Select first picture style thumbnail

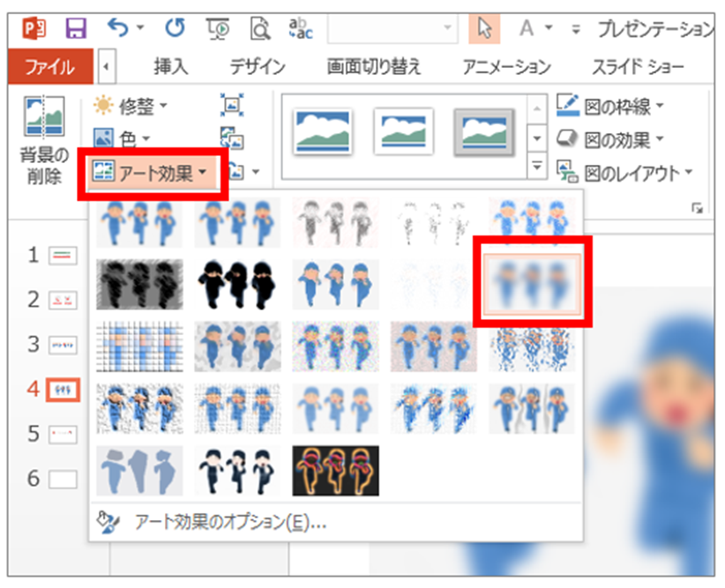click(323, 131)
